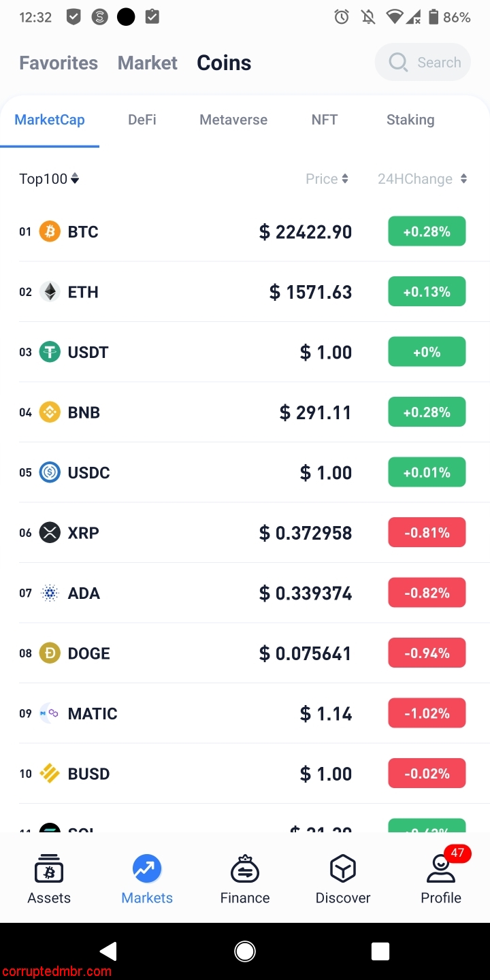Expand the Top100 ranking selector
The image size is (490, 980).
click(49, 179)
